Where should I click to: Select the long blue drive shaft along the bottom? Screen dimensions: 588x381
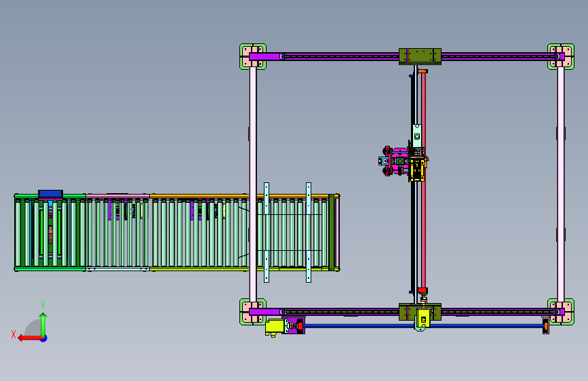point(424,326)
